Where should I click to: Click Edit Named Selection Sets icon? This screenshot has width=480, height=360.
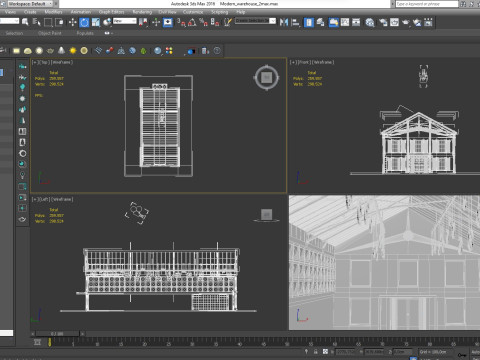pyautogui.click(x=228, y=22)
